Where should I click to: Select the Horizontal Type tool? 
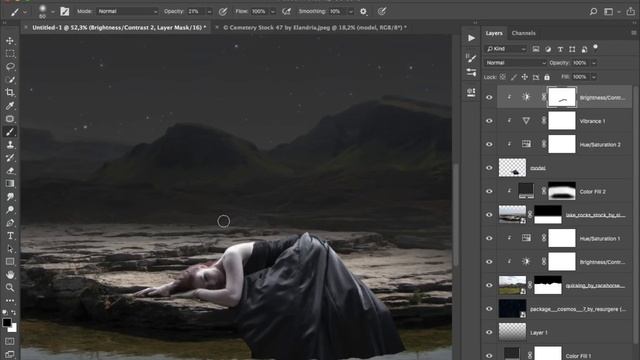pos(10,236)
